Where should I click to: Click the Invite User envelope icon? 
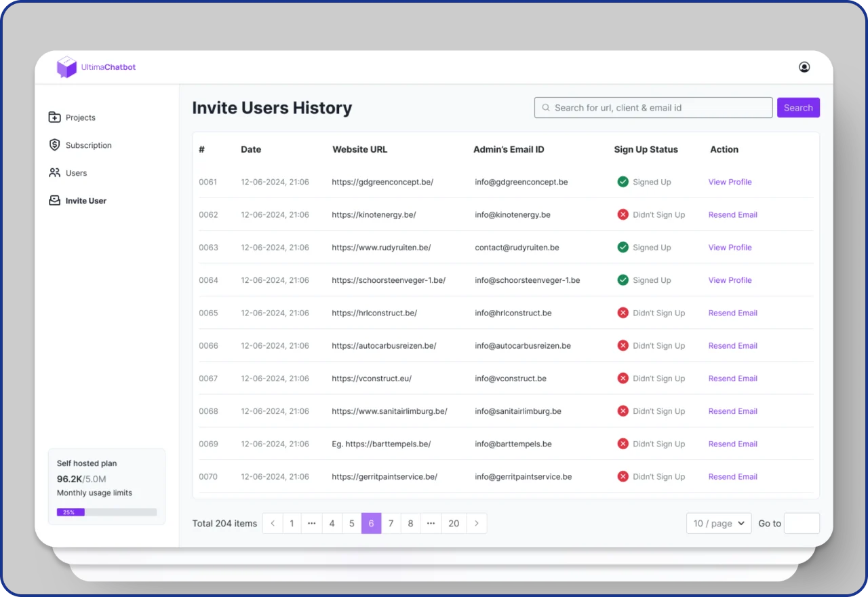coord(55,201)
